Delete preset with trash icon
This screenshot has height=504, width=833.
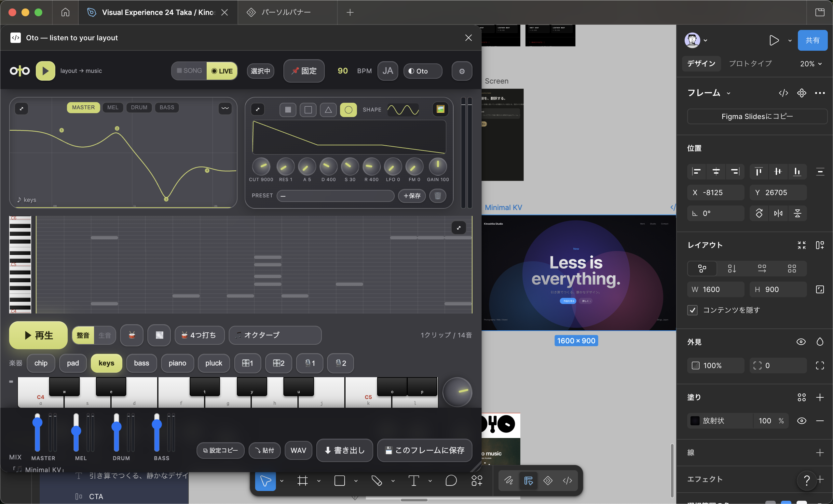point(437,196)
